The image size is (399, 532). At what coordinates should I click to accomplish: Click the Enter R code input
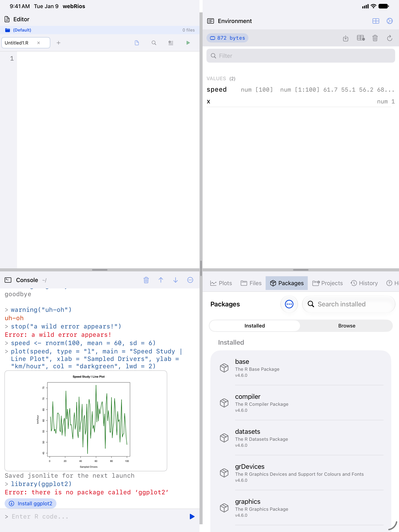coord(96,516)
